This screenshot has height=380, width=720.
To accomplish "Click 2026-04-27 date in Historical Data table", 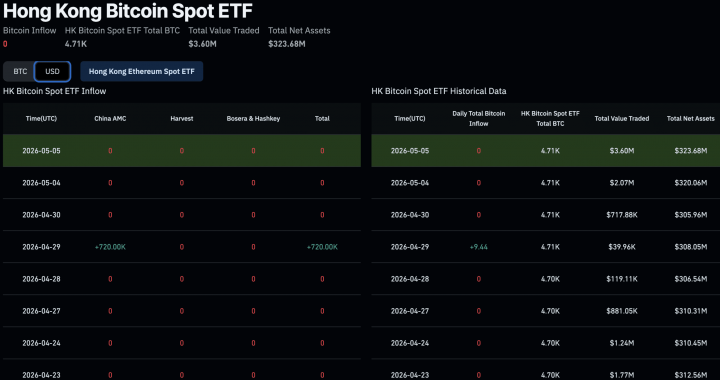I will [x=410, y=311].
